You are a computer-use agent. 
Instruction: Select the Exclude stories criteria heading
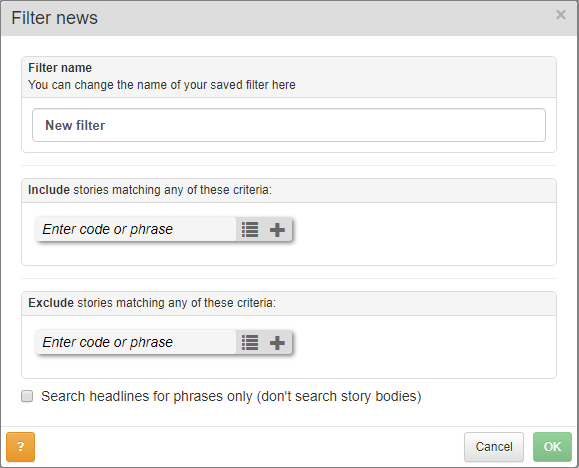click(x=152, y=303)
